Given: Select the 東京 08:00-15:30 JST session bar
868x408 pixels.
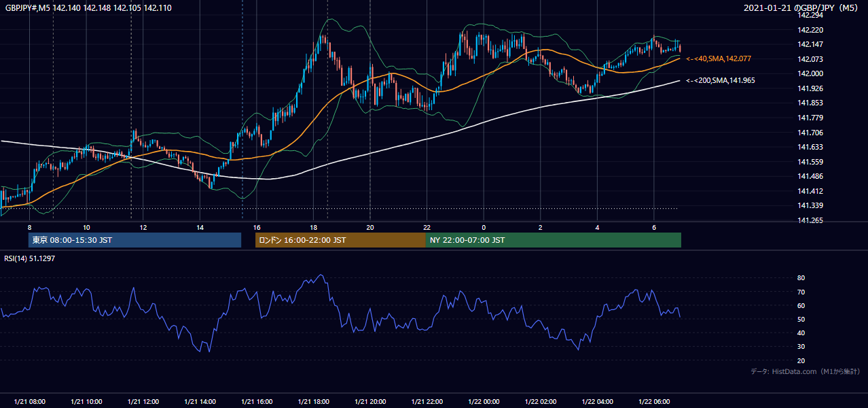Looking at the screenshot, I should tap(134, 240).
